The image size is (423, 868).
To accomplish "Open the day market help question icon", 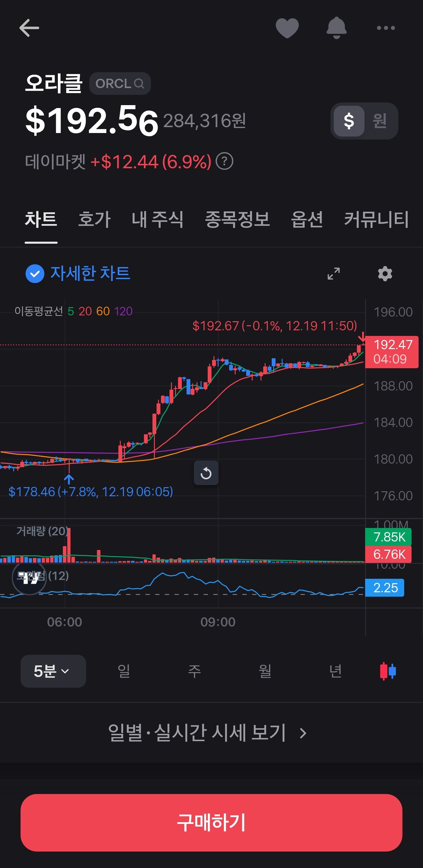I will click(224, 161).
